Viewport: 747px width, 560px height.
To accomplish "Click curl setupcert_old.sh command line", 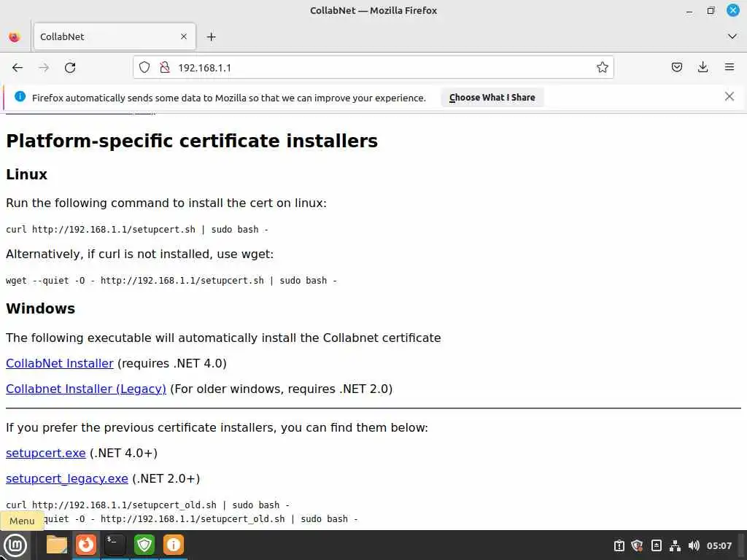I will 147,505.
